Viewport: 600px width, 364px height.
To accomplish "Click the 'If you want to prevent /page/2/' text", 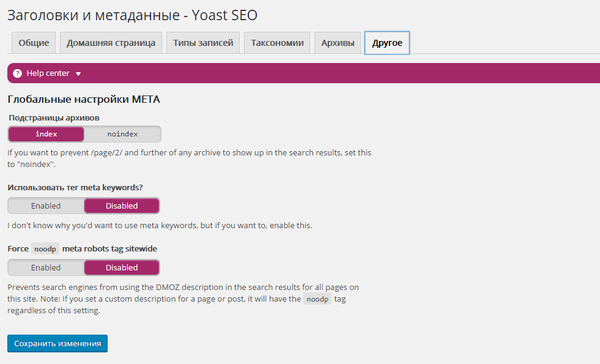I will point(190,158).
